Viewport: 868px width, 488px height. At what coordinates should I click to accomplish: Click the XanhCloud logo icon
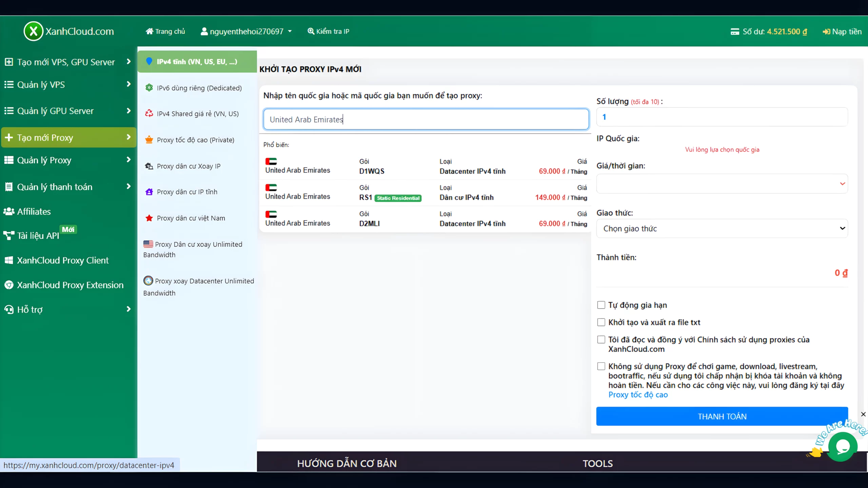pyautogui.click(x=33, y=31)
